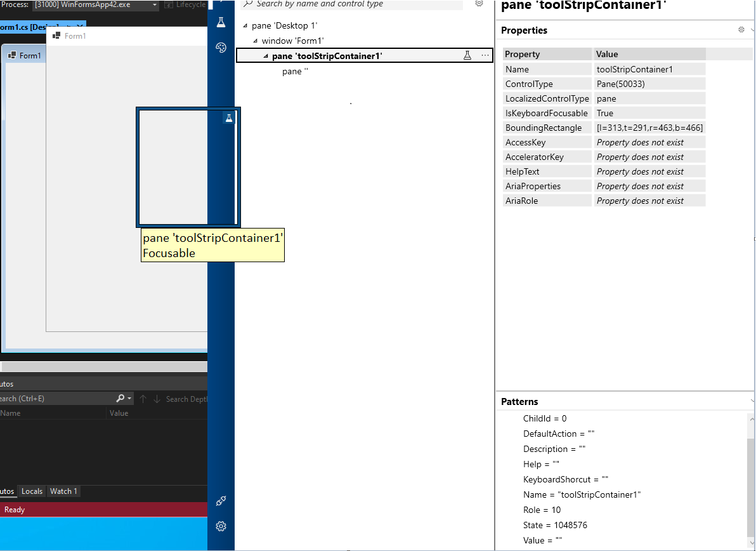The image size is (756, 551).
Task: Click the Form1 window icon in the designer title bar
Action: click(11, 55)
